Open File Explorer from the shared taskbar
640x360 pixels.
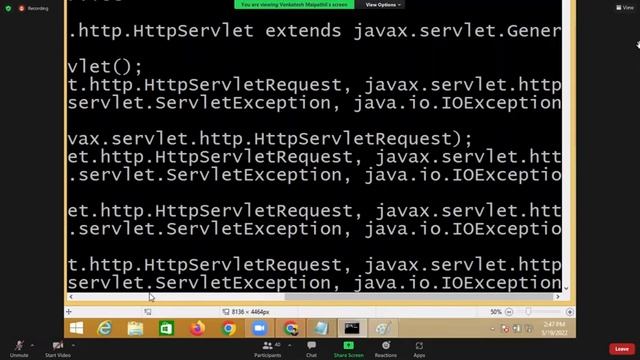pyautogui.click(x=136, y=328)
